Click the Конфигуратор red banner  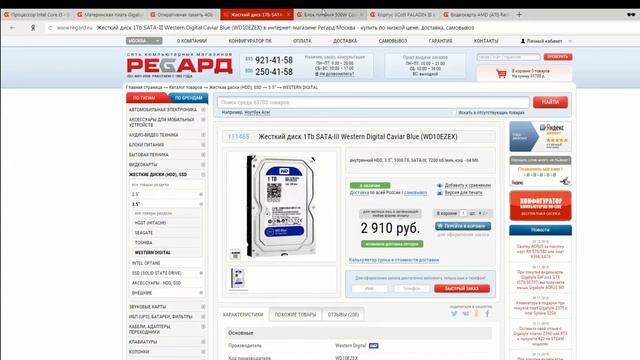click(x=540, y=206)
